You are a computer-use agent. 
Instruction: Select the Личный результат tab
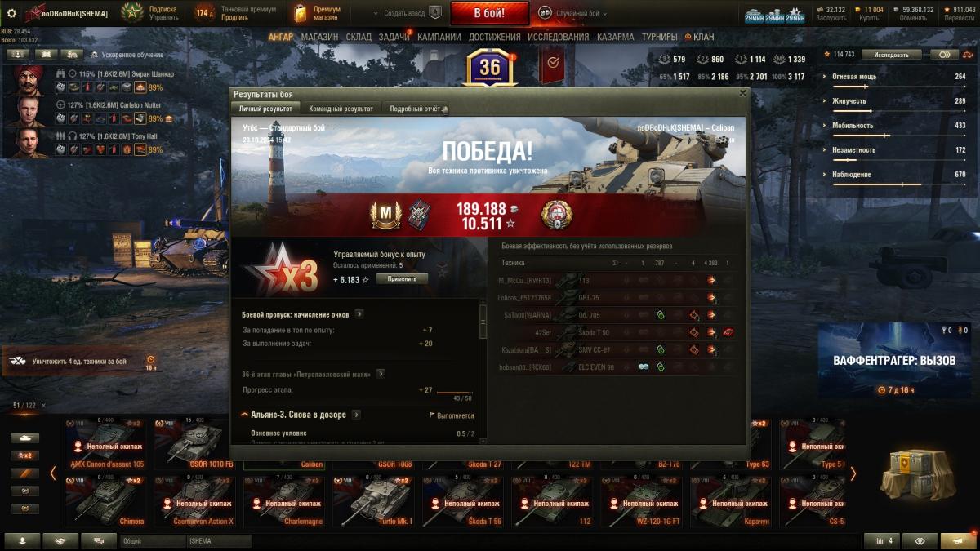point(265,109)
